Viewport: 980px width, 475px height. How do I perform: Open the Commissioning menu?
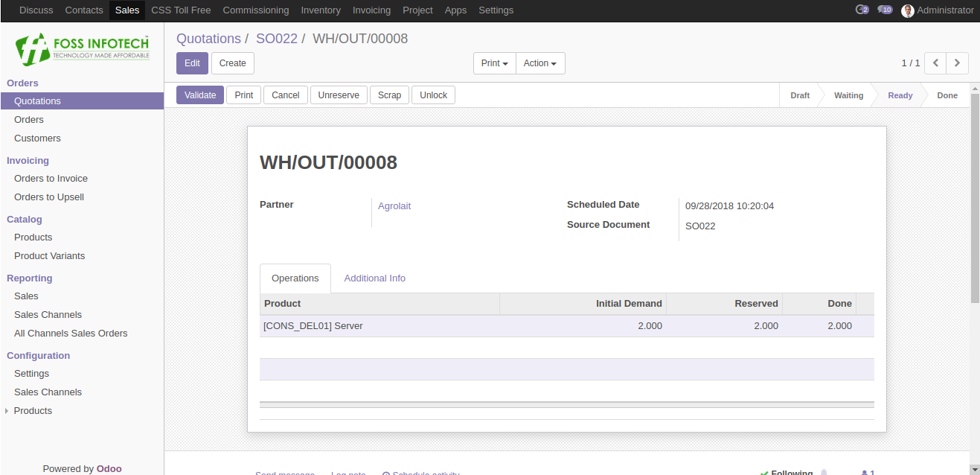tap(256, 10)
